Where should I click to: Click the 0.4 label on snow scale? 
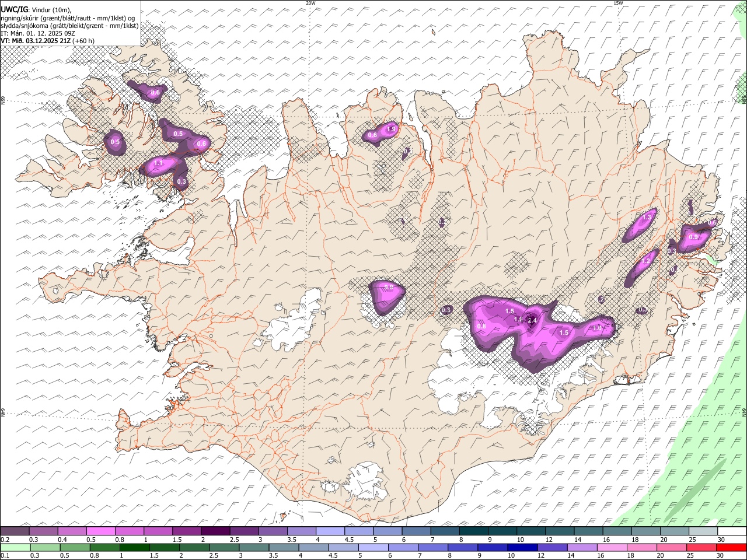[62, 540]
